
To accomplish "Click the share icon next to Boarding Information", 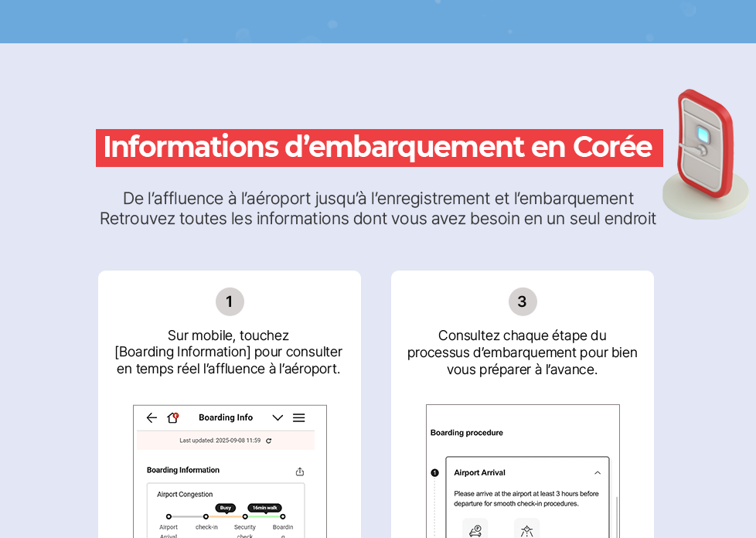I will [300, 472].
